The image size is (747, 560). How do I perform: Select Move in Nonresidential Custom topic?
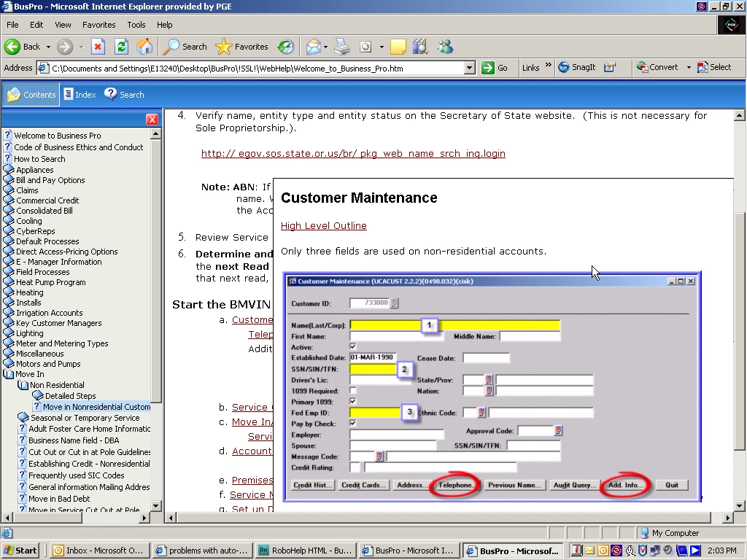(x=97, y=407)
